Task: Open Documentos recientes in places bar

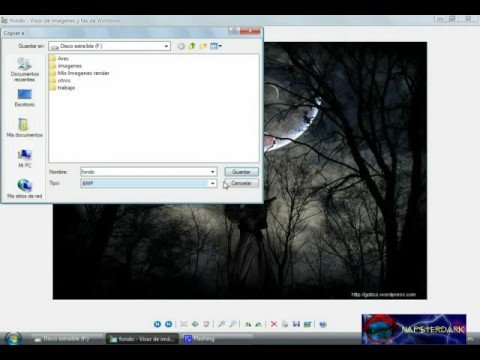Action: pos(24,70)
